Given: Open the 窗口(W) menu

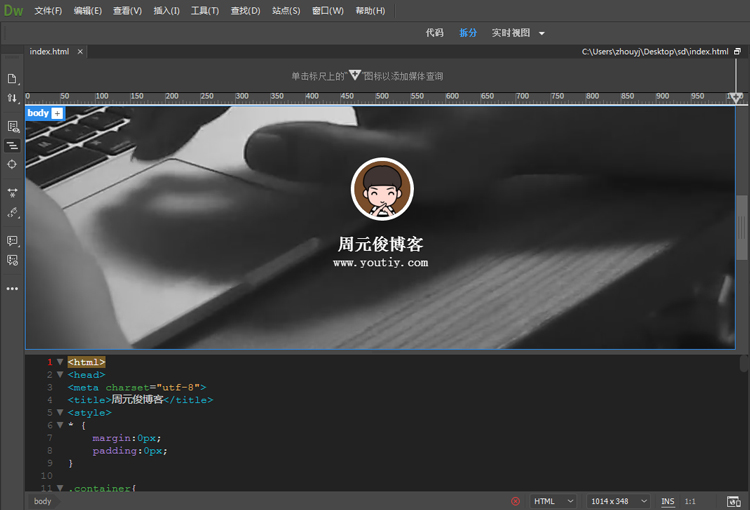Looking at the screenshot, I should 328,11.
